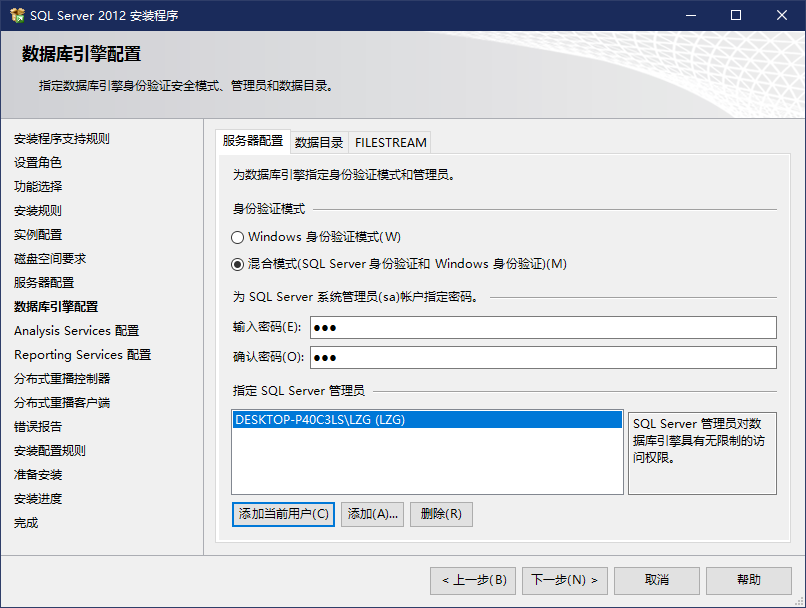Go back with the 上一步(B) button

[x=473, y=580]
